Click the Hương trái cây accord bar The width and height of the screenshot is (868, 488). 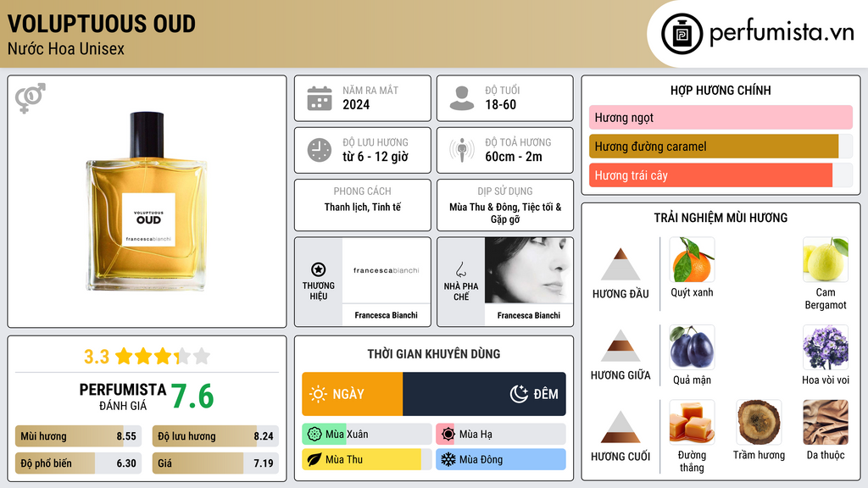tap(721, 175)
